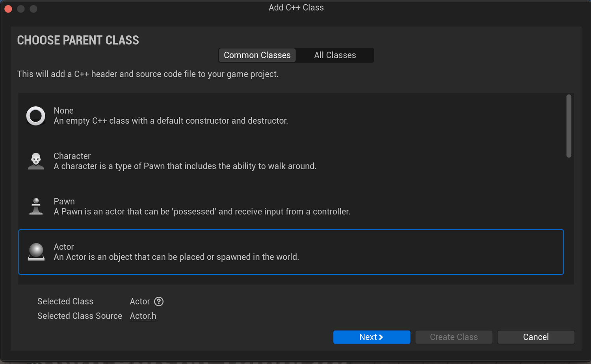Choose the Pawn chess piece icon

(x=36, y=207)
